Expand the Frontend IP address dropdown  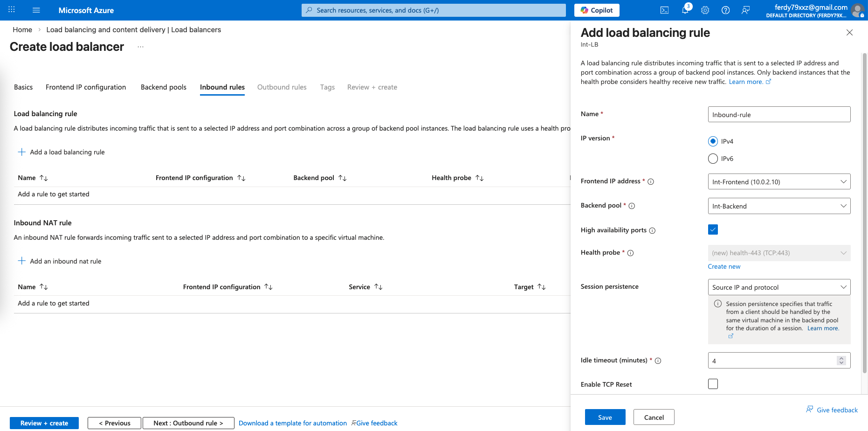point(778,182)
